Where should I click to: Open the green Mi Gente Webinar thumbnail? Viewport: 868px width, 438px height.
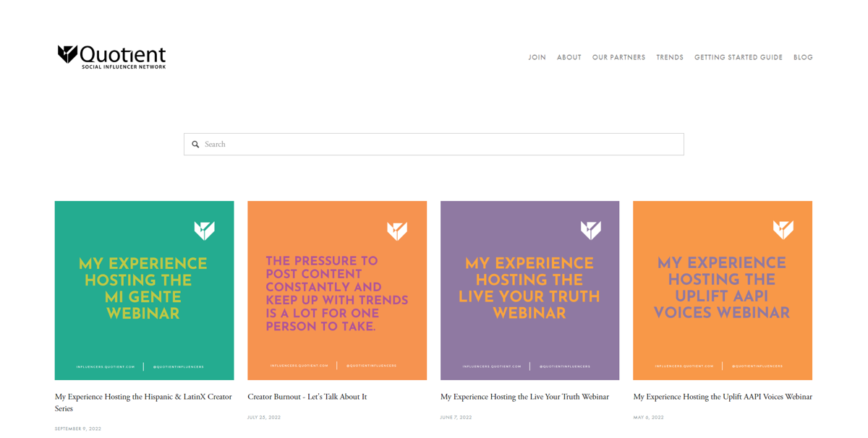144,291
